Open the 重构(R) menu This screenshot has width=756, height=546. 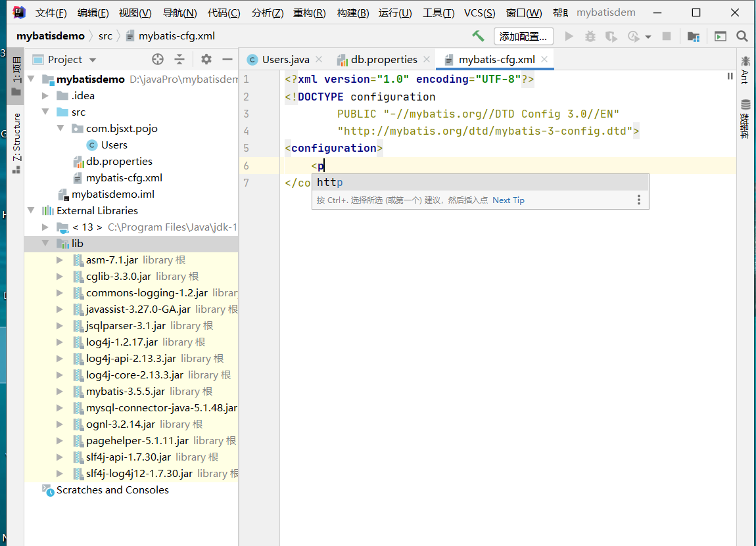point(310,12)
